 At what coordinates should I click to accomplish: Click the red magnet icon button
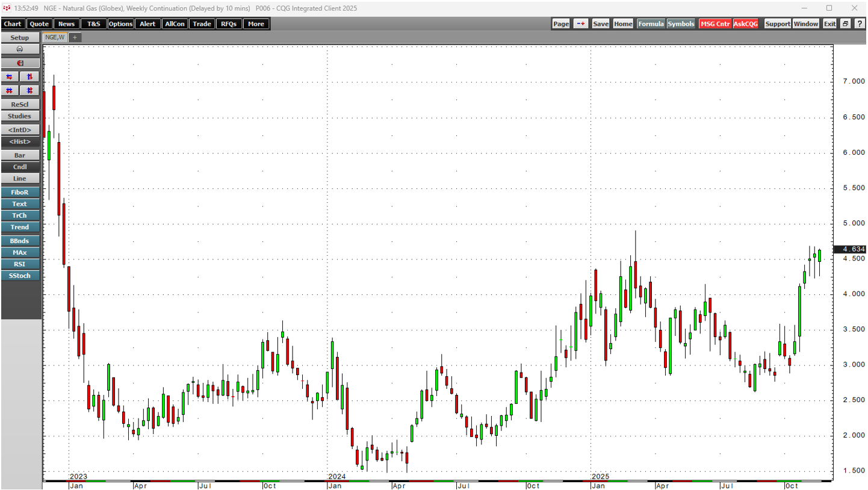point(20,63)
